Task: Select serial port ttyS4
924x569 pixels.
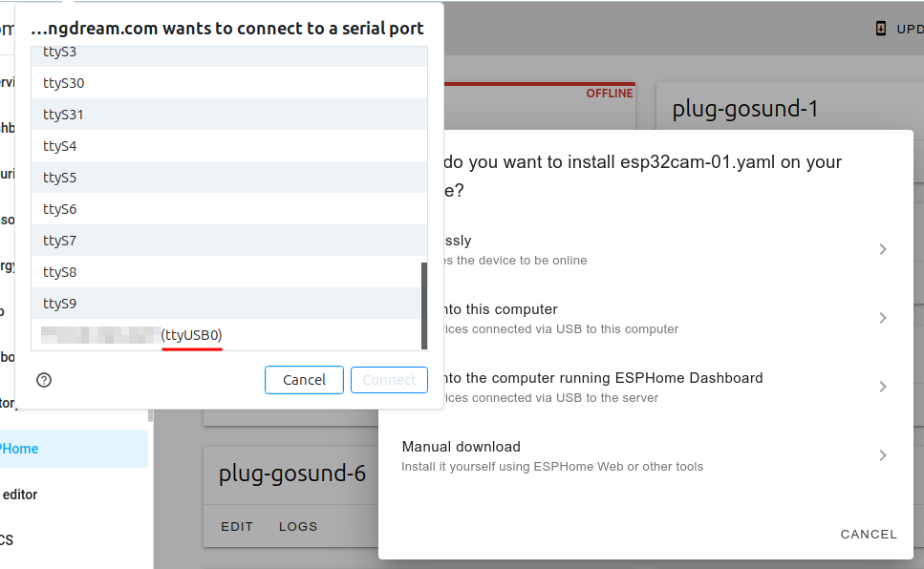Action: 228,145
